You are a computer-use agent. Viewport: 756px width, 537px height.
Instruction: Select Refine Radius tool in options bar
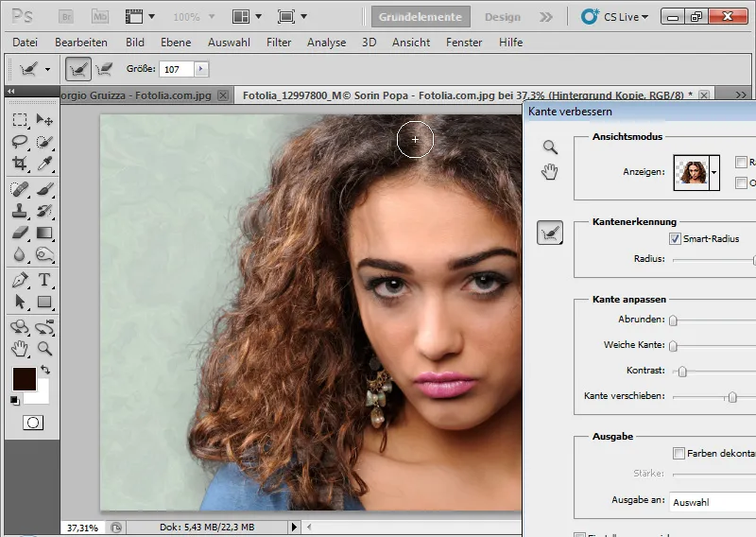tap(78, 69)
